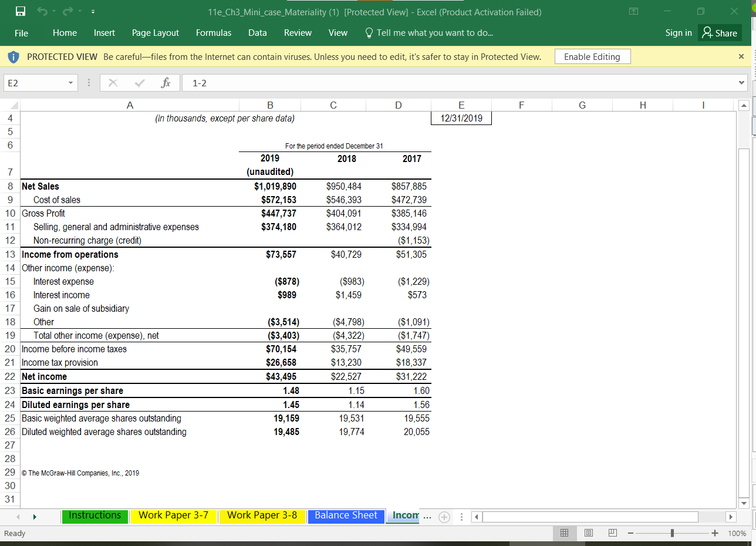Switch to the Home ribbon tab
This screenshot has height=546, width=756.
[x=65, y=33]
